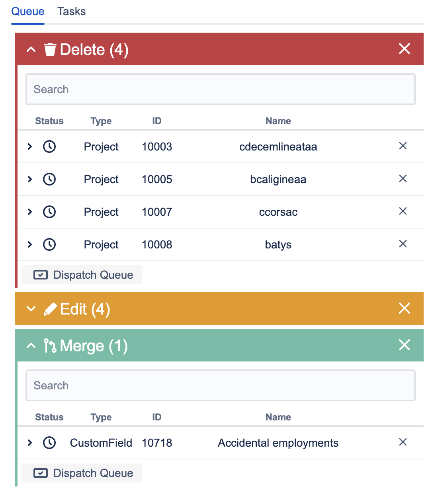Image resolution: width=430 pixels, height=504 pixels.
Task: Remove bcaligineaa row using its X icon
Action: pyautogui.click(x=403, y=179)
